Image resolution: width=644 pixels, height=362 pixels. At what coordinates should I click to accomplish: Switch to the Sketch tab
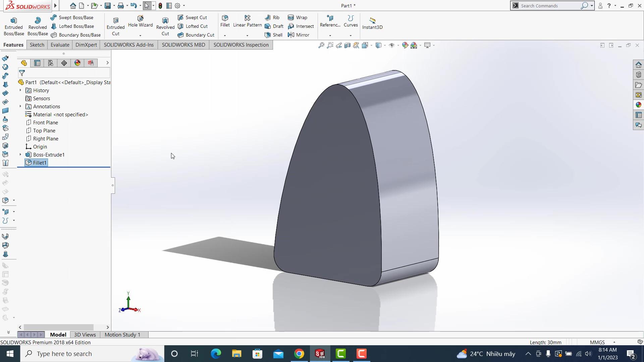click(37, 45)
